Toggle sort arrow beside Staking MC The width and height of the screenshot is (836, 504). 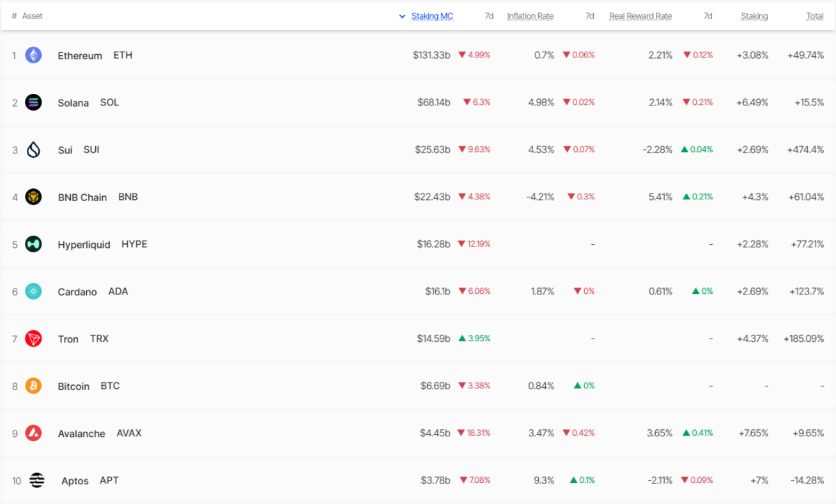click(x=402, y=17)
